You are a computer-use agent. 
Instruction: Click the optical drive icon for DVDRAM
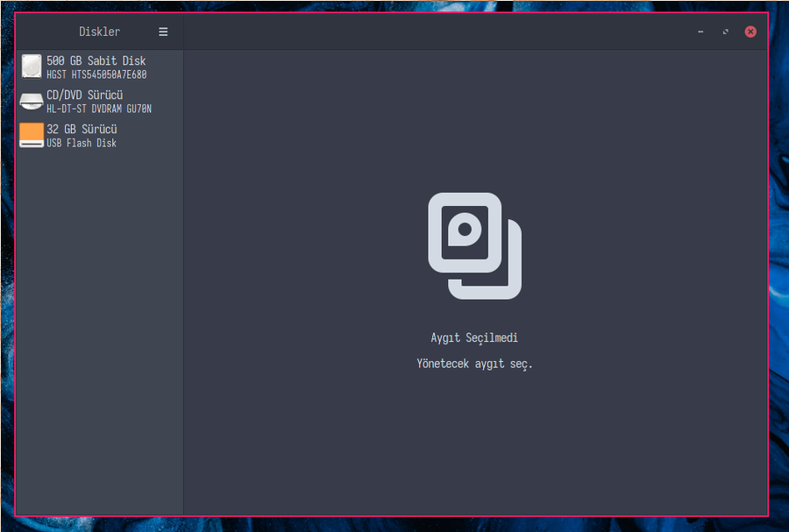[x=32, y=101]
